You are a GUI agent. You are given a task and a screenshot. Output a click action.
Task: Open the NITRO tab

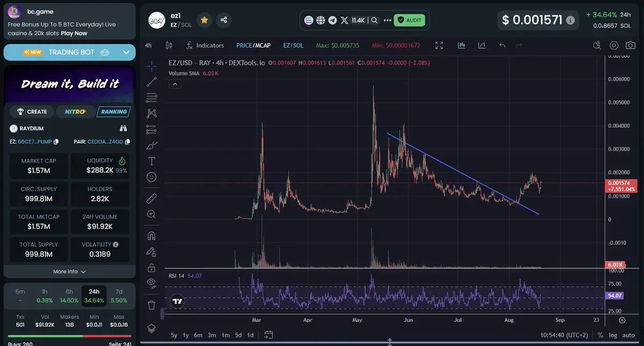75,112
